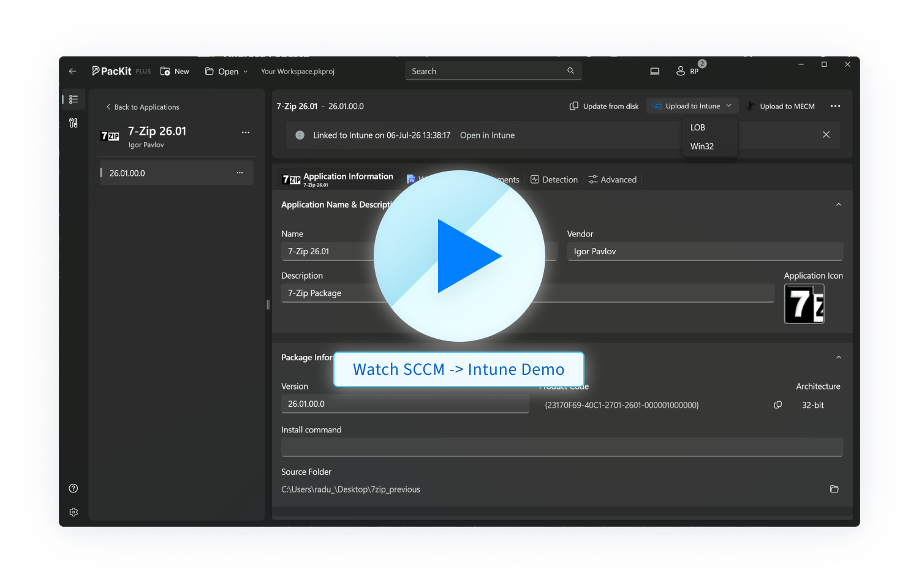This screenshot has height=588, width=919.
Task: Click the Install command field
Action: (562, 447)
